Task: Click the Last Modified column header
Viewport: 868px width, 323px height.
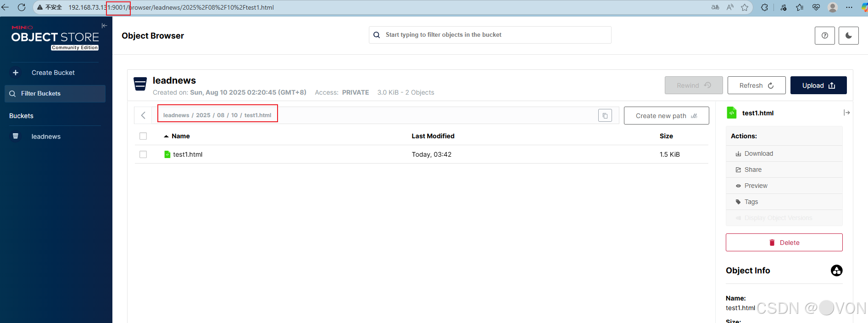Action: click(x=433, y=136)
